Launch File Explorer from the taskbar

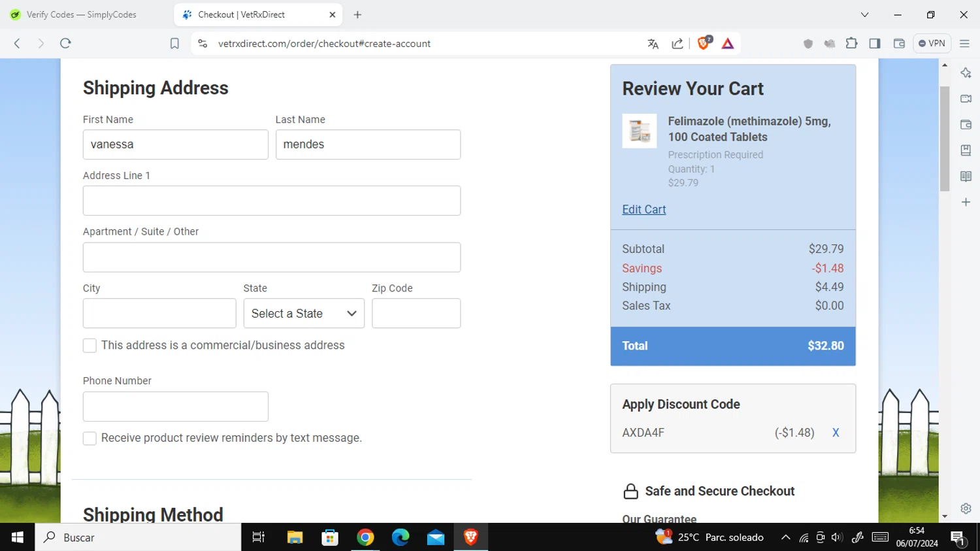coord(295,537)
